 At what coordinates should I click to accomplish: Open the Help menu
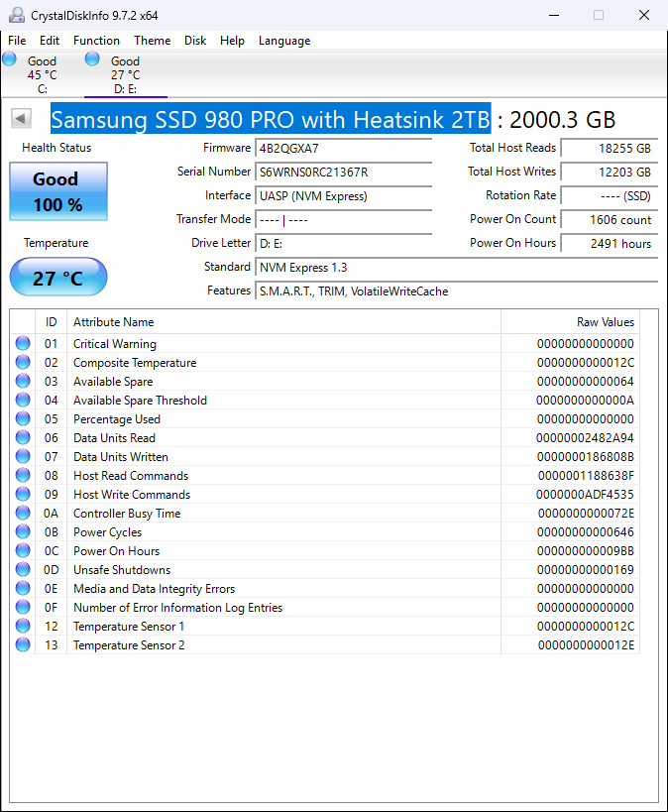(x=232, y=41)
